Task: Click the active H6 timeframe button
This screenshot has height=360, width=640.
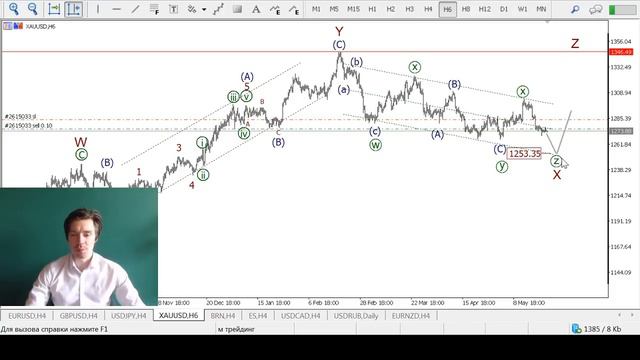Action: coord(447,9)
